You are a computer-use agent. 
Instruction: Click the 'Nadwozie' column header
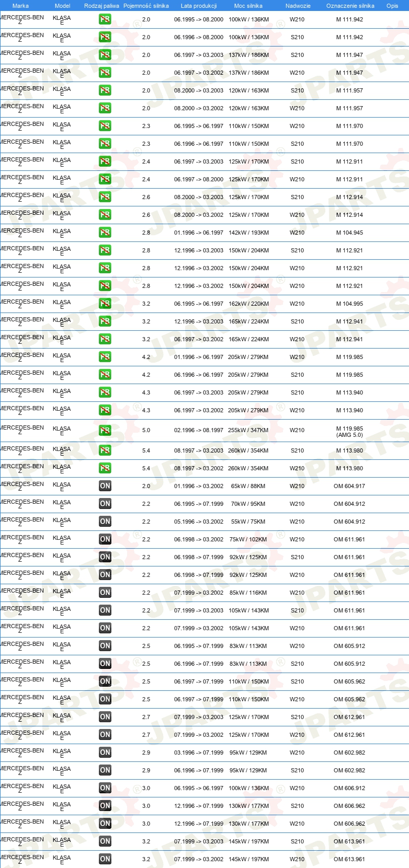tap(298, 6)
